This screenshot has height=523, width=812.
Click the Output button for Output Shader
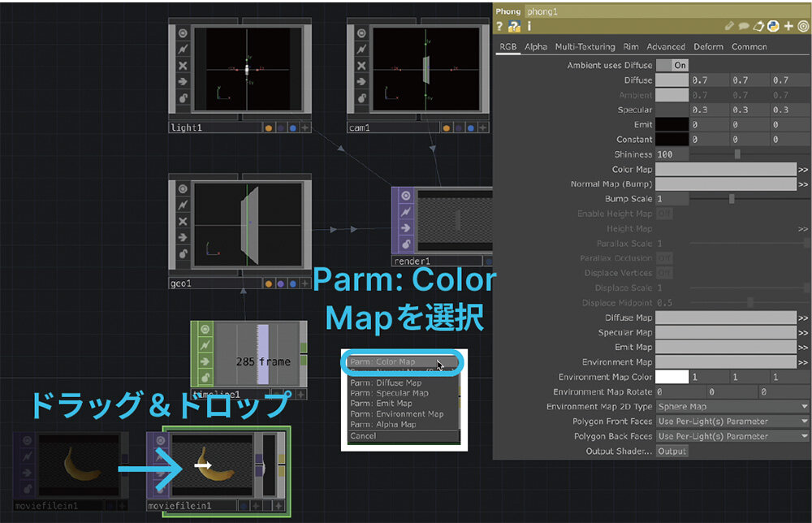coord(672,451)
